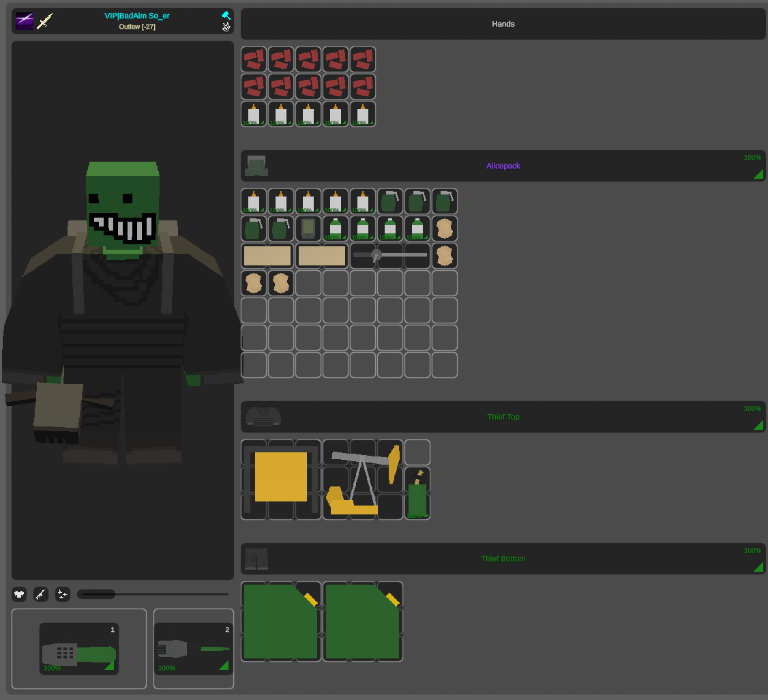Select the last green-capped bottle in Alicepack

(417, 229)
